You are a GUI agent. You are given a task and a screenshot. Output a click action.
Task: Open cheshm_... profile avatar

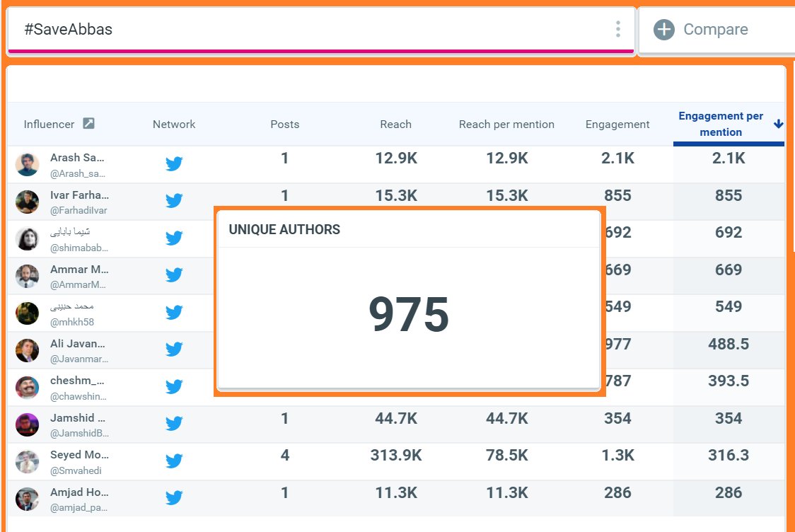(x=28, y=388)
